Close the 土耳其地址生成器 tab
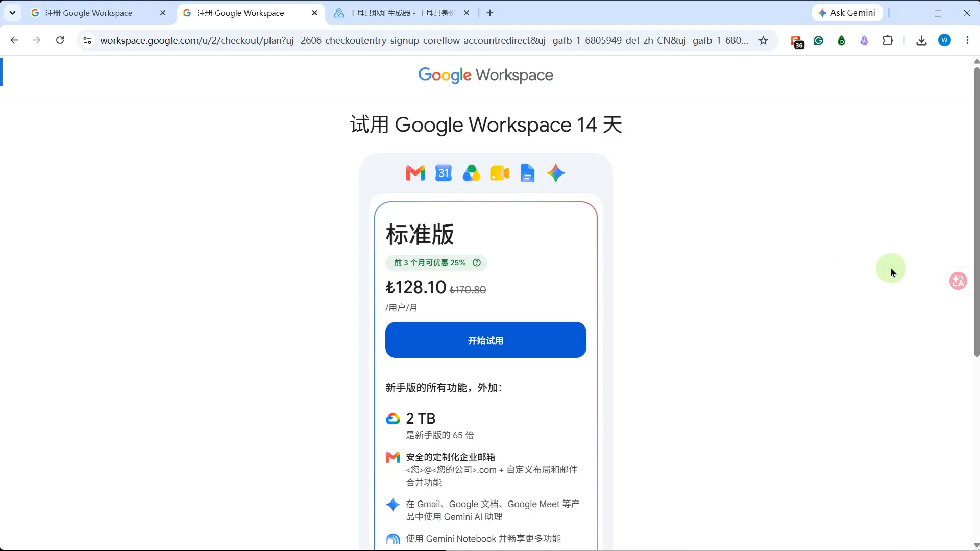 466,13
